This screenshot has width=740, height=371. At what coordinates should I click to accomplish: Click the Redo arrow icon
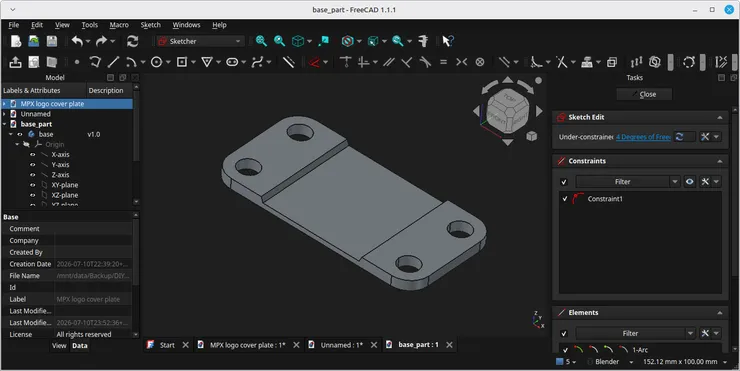[101, 41]
